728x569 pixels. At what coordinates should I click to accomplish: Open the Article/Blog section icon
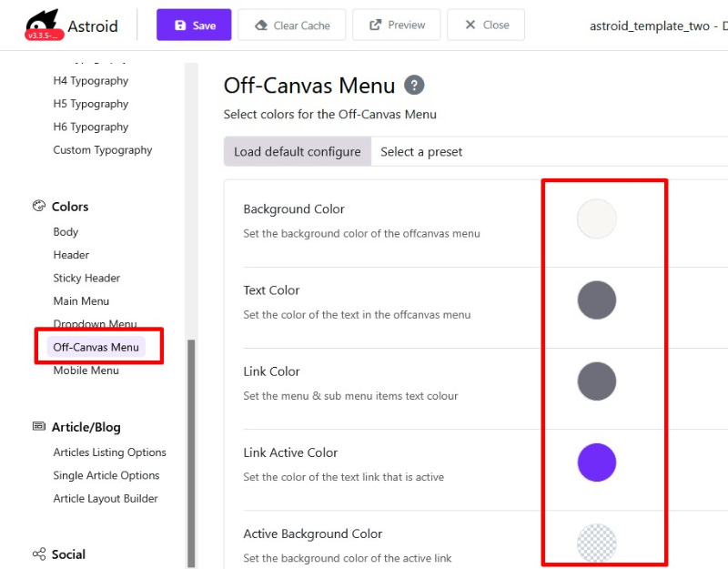coord(39,427)
